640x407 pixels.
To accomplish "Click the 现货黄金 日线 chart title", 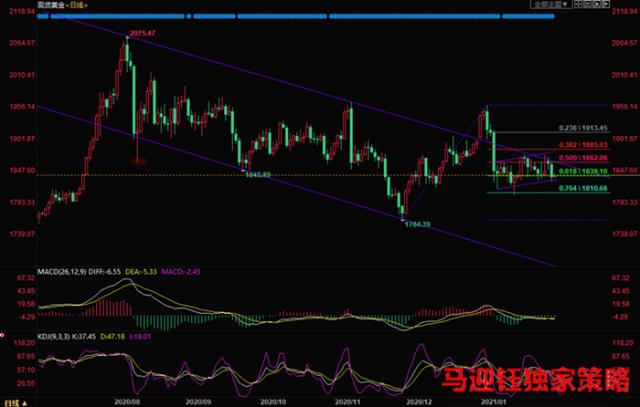I will click(x=62, y=5).
